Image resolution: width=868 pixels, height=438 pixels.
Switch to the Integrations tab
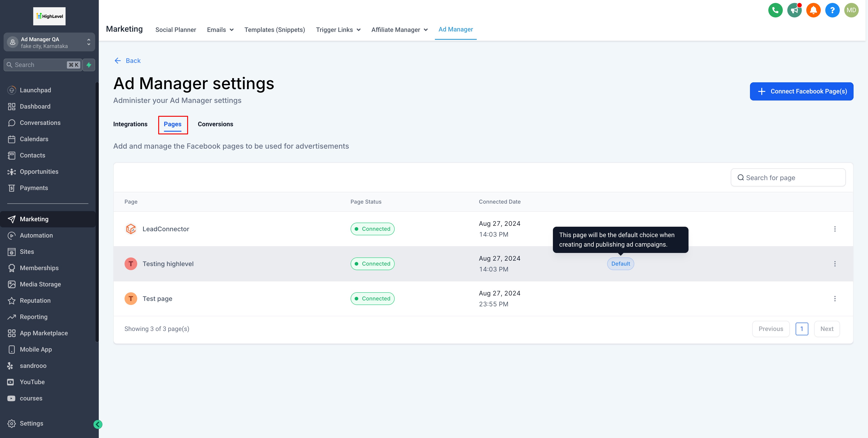(130, 124)
